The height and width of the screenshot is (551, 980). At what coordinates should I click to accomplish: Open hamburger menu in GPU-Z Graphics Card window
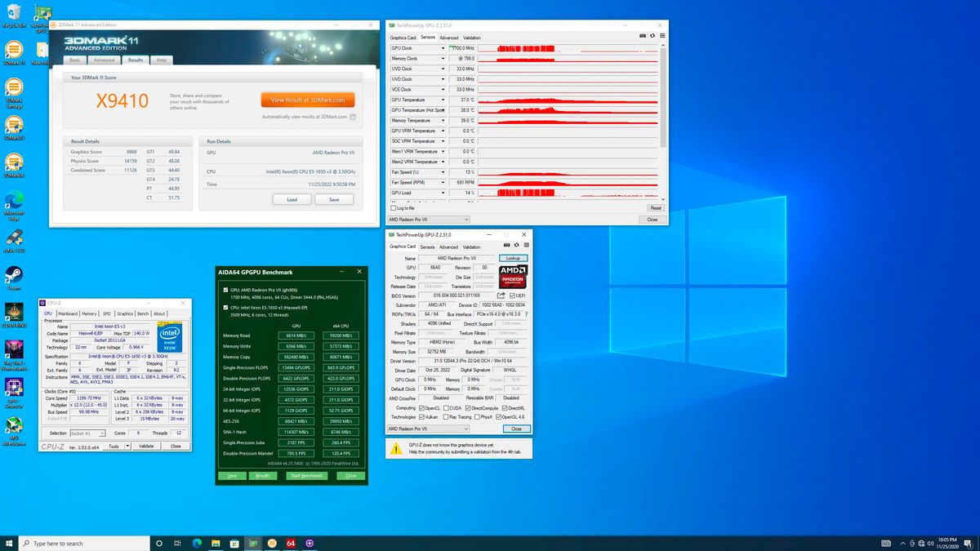point(528,246)
